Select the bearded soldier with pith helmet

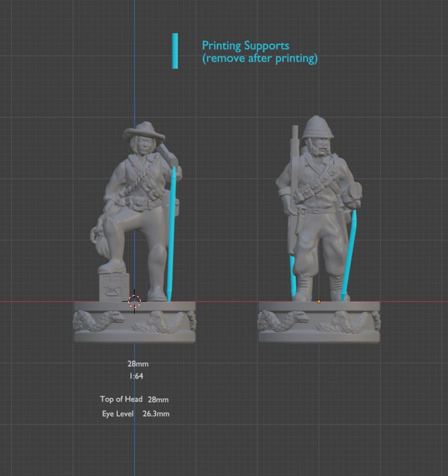click(319, 208)
